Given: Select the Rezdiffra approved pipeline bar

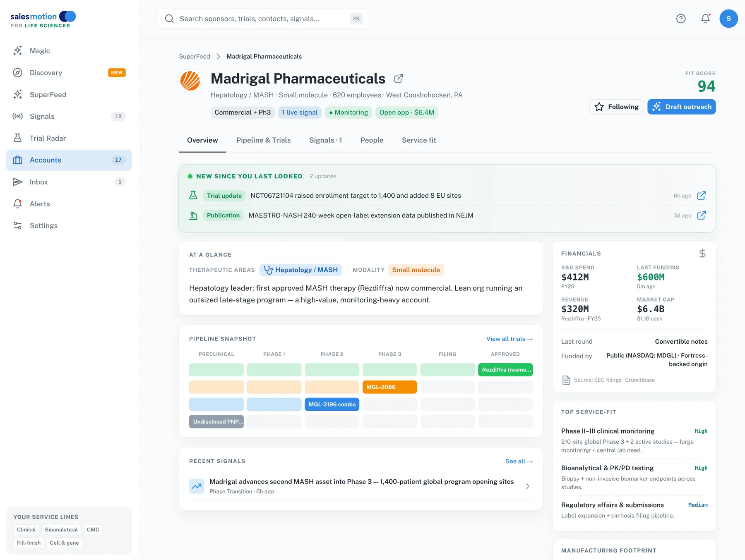Looking at the screenshot, I should click(505, 370).
